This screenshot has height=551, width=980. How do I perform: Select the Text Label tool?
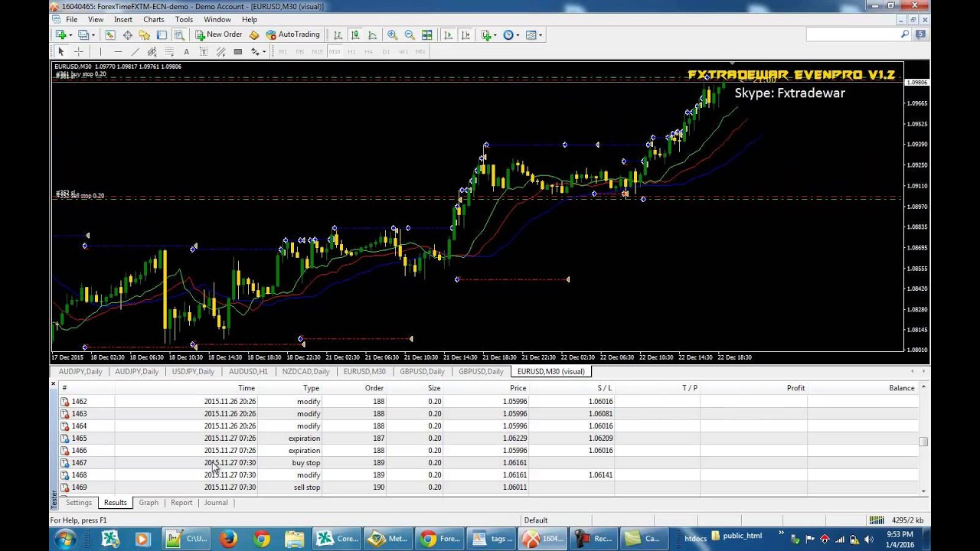click(203, 52)
